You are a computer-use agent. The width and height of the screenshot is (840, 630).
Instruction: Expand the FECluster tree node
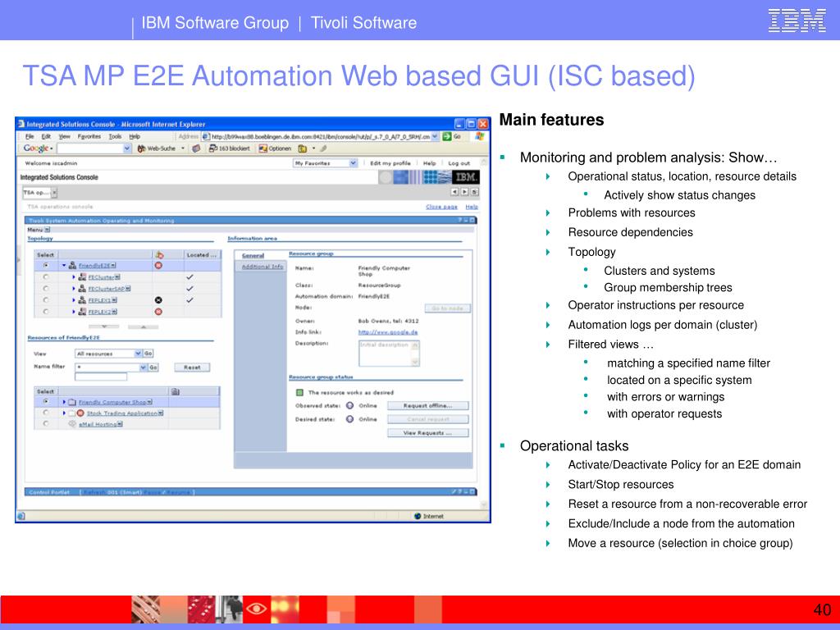tap(73, 277)
